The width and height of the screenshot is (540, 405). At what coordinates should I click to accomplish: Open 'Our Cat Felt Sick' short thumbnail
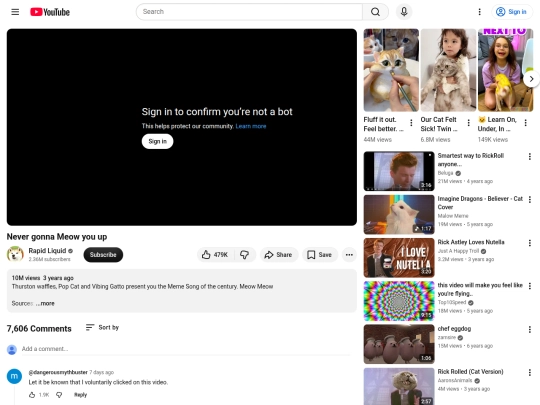coord(448,70)
